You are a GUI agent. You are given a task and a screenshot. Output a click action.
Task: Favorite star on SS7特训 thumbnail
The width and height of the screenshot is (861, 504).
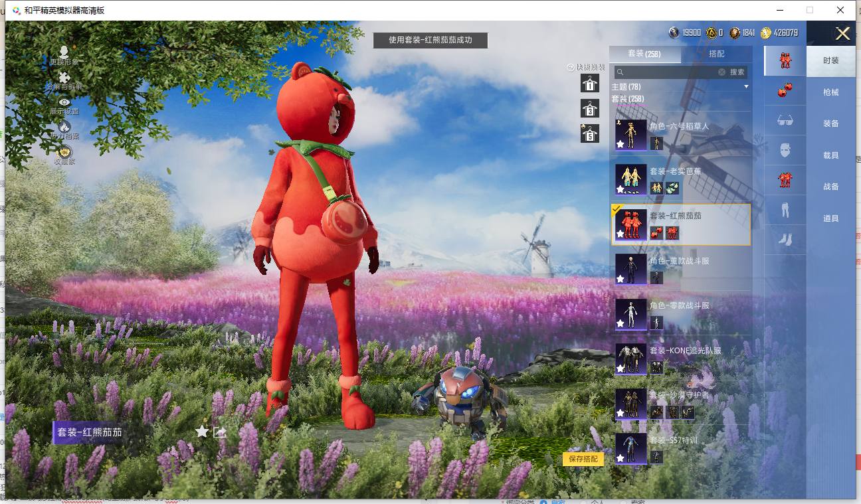[621, 458]
